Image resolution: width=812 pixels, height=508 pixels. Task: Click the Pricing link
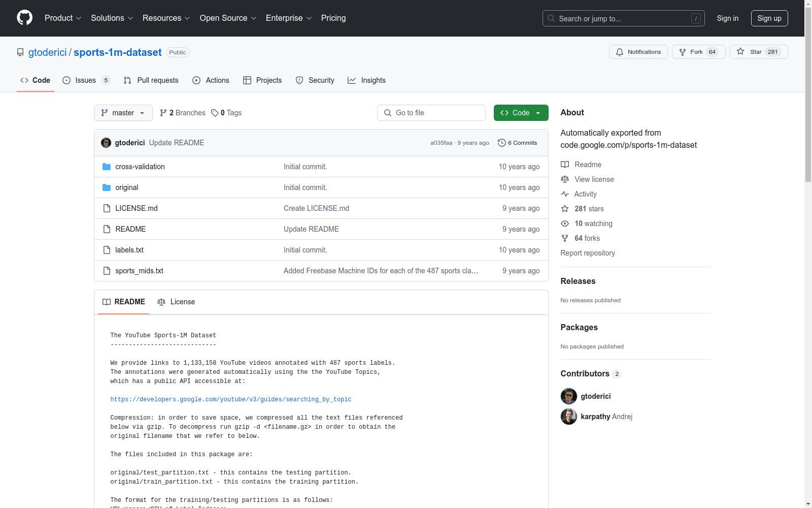click(333, 18)
